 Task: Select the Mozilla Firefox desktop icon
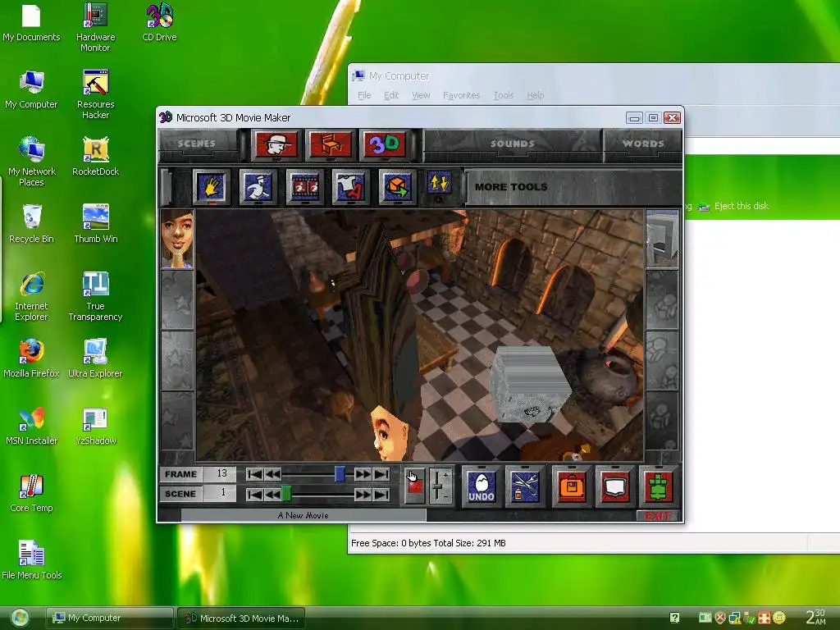(x=31, y=358)
